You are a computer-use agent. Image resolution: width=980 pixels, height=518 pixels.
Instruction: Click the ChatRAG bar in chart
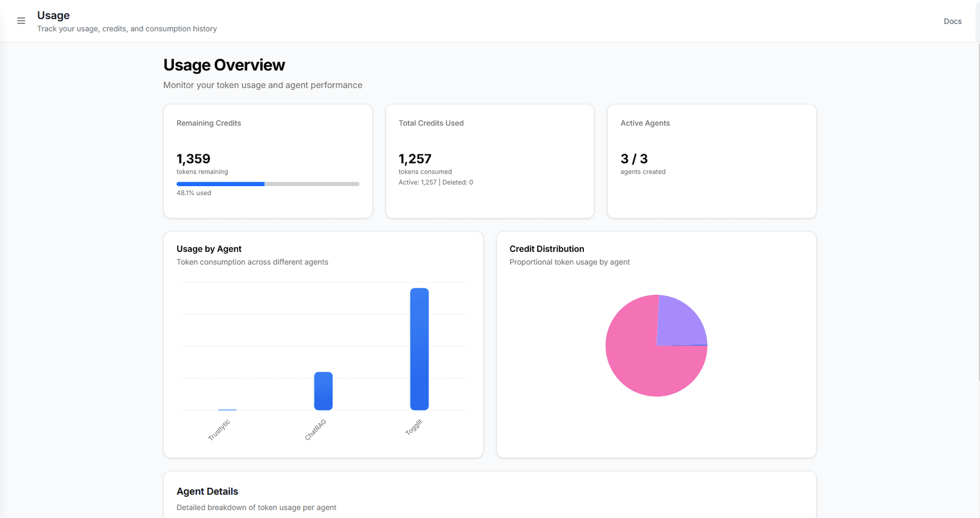[x=323, y=391]
